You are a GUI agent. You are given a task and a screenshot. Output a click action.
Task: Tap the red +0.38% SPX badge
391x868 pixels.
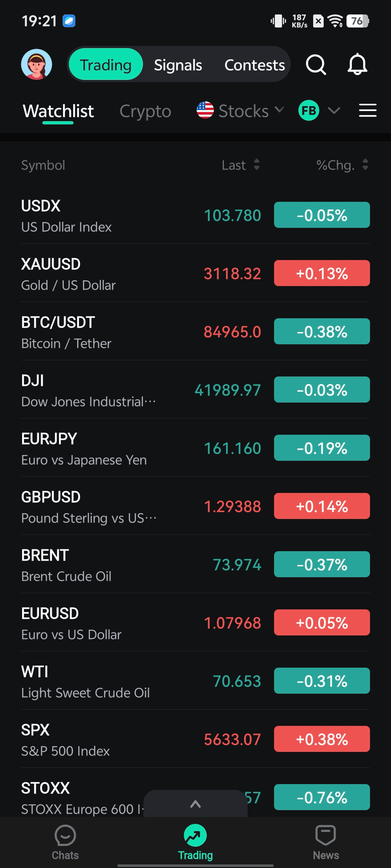(321, 739)
